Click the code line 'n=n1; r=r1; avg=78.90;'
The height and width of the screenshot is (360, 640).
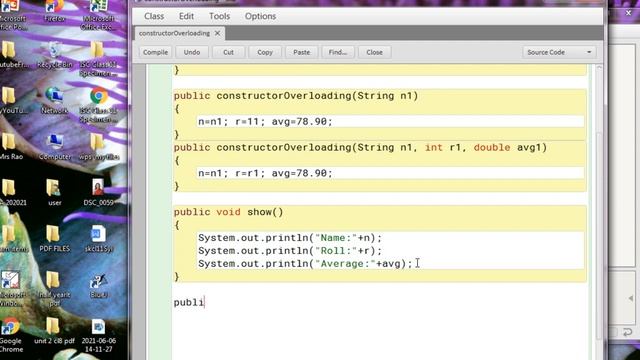(265, 173)
